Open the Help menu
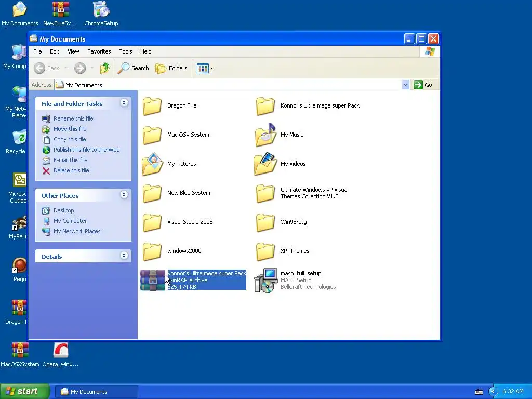Screen dimensions: 532x399 click(146, 51)
